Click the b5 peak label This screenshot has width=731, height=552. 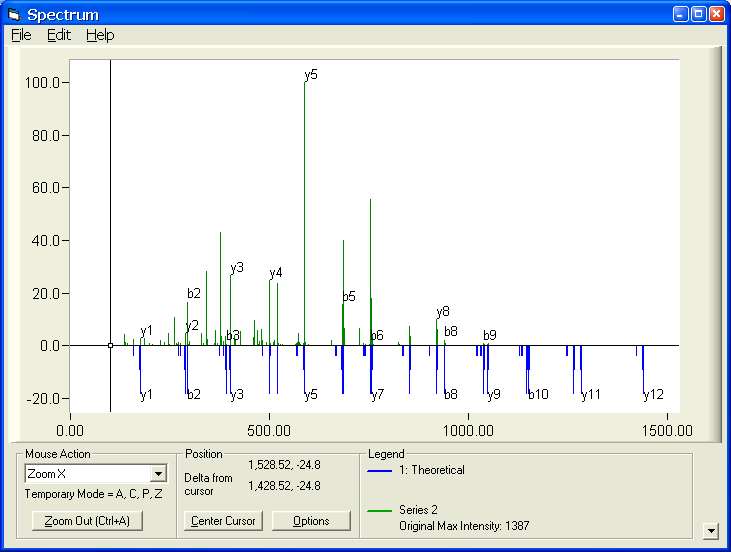[x=349, y=297]
